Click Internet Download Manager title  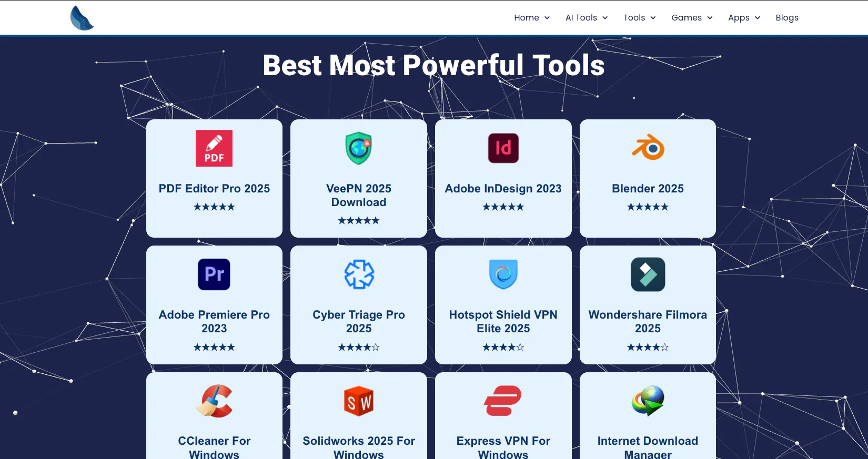648,447
